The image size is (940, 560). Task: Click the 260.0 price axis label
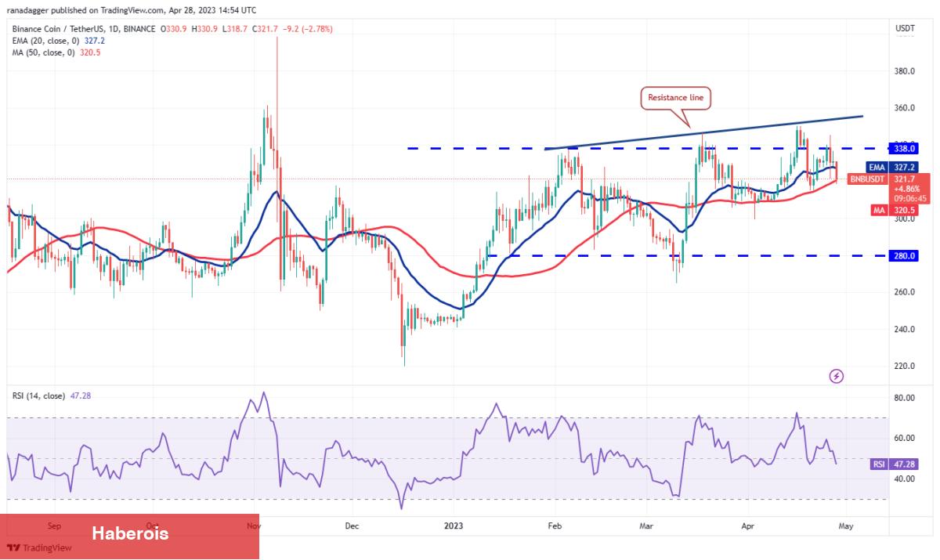click(x=906, y=292)
